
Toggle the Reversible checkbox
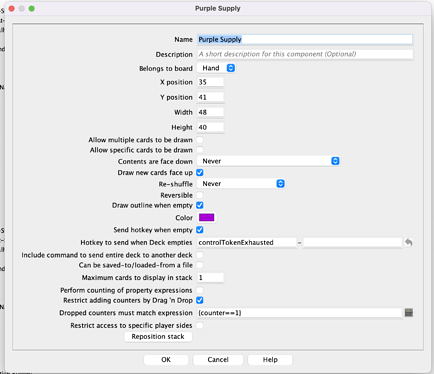200,195
